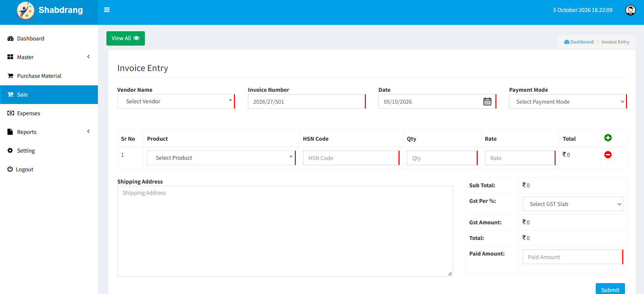Grab the Shipping Address resize handle
The height and width of the screenshot is (294, 644).
click(x=450, y=274)
